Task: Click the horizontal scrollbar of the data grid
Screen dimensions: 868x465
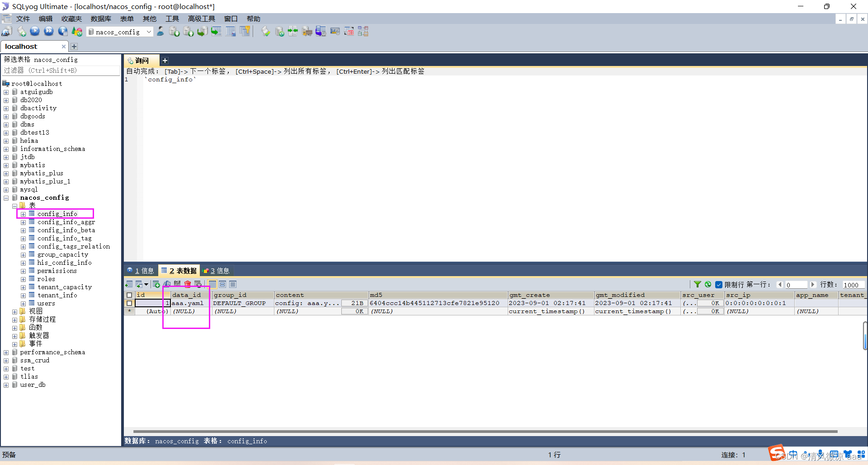Action: [x=485, y=432]
